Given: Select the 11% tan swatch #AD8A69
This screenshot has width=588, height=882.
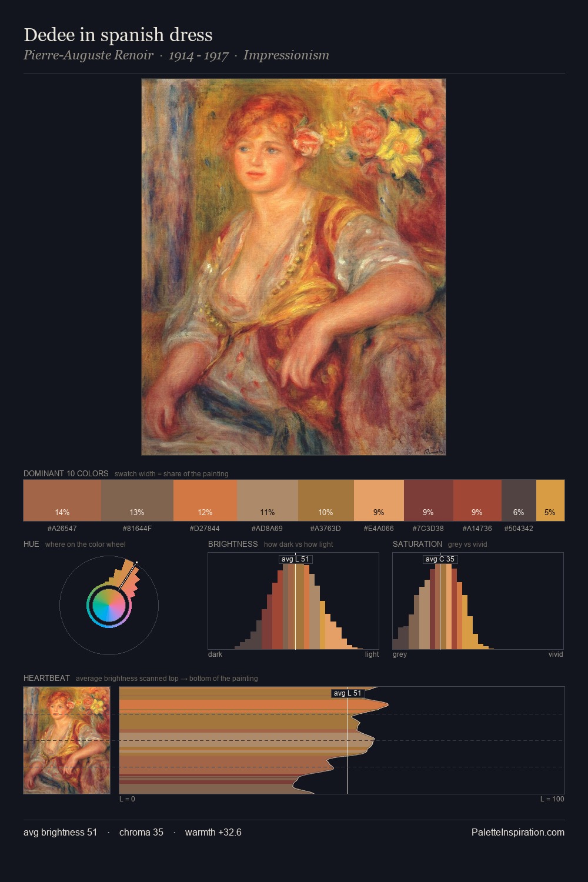Looking at the screenshot, I should point(268,500).
